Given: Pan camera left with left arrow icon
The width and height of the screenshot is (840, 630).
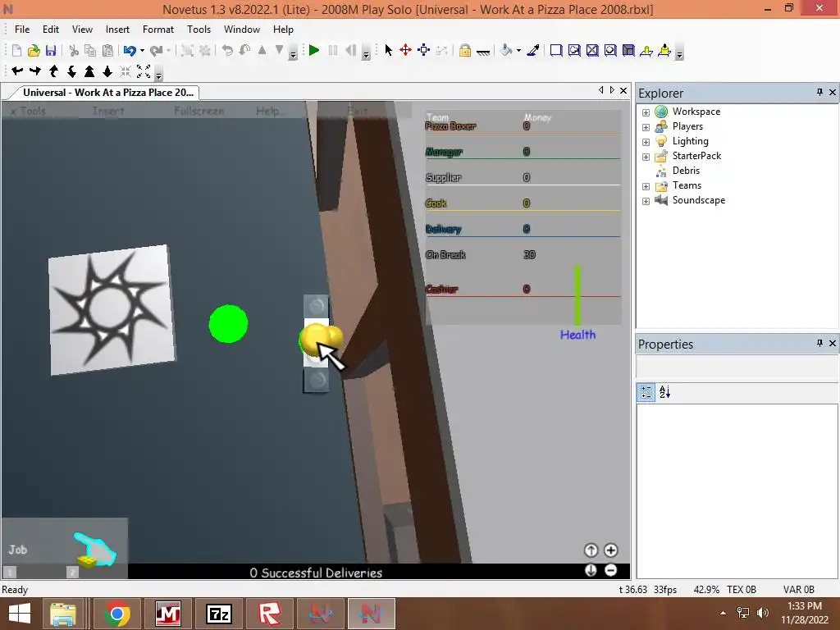Looking at the screenshot, I should [x=17, y=71].
